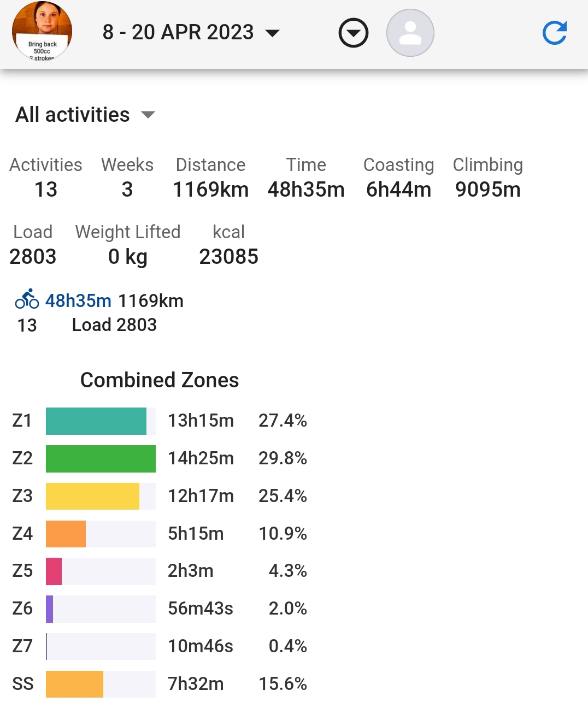588x720 pixels.
Task: Expand the 8 - 20 APR 2023 date dropdown
Action: pos(191,32)
